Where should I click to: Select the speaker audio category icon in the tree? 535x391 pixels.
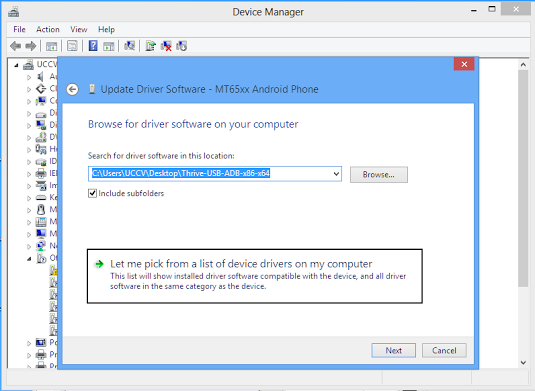pyautogui.click(x=41, y=77)
